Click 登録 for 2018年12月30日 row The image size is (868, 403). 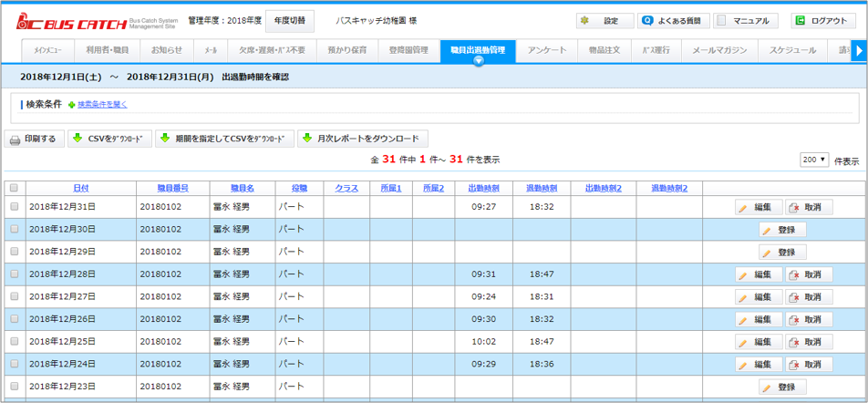point(782,230)
